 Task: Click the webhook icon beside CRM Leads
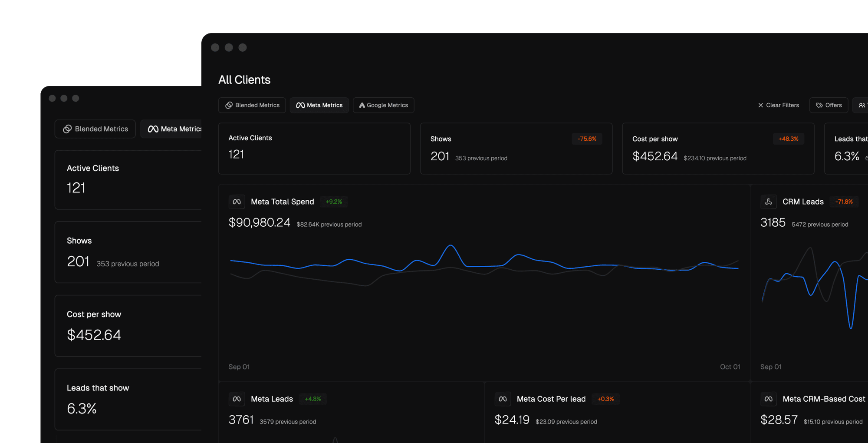768,202
